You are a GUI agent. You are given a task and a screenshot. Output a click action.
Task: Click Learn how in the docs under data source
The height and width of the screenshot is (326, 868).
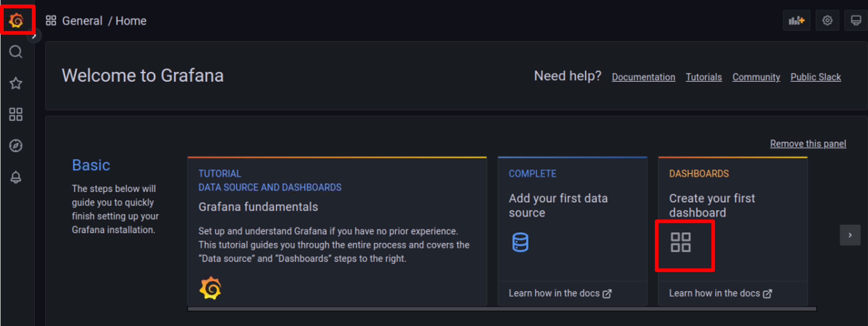[x=560, y=293]
